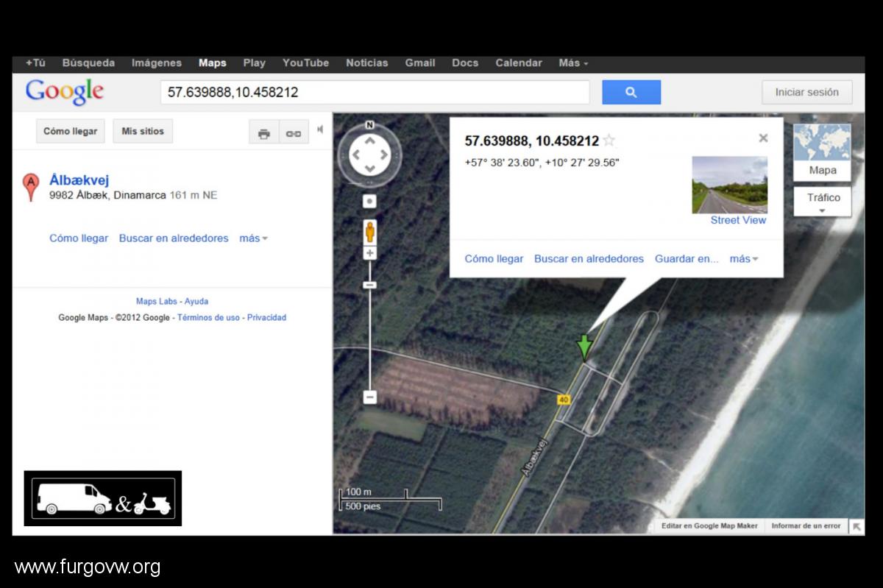Viewport: 883px width, 588px height.
Task: Click the Google logo
Action: [x=64, y=92]
